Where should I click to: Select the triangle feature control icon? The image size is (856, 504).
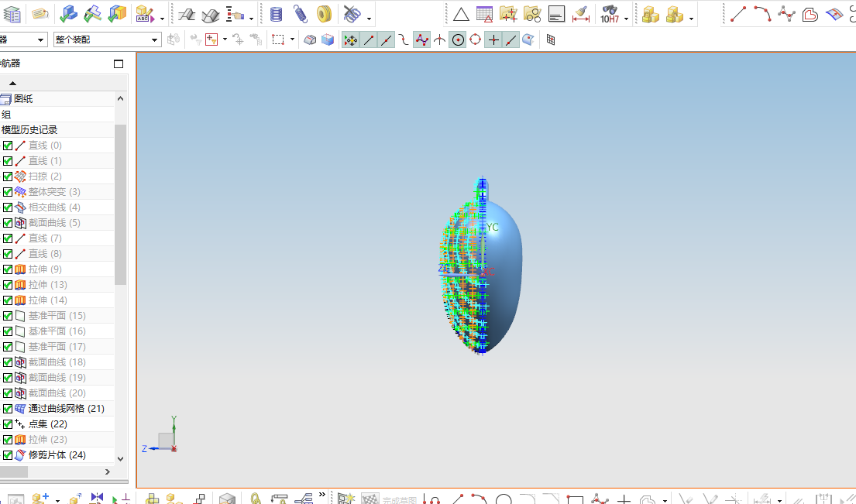461,14
